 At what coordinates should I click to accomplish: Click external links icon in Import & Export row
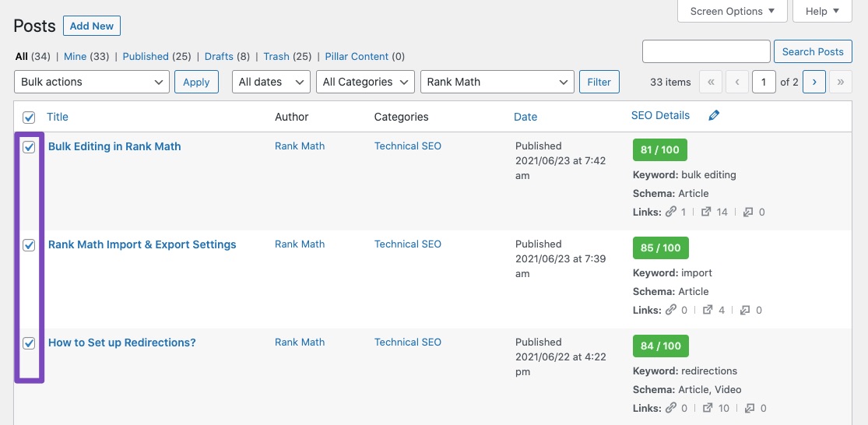pyautogui.click(x=708, y=310)
